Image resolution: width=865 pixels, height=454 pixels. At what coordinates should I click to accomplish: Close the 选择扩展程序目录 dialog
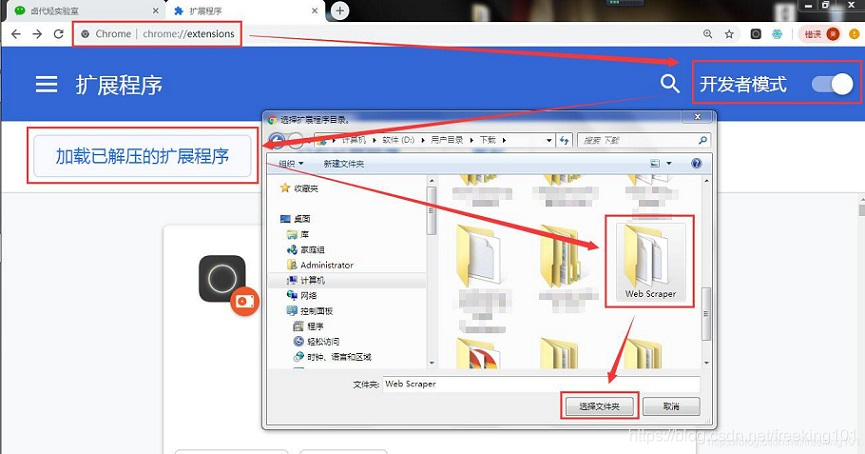point(697,116)
